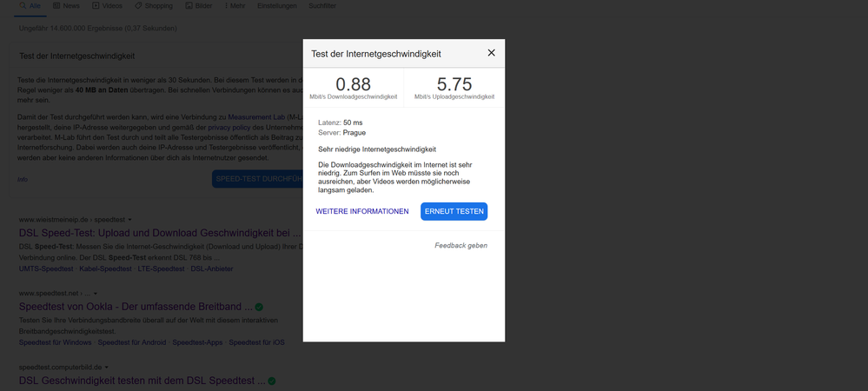Open Einstellungen menu
The image size is (868, 391).
coord(277,5)
